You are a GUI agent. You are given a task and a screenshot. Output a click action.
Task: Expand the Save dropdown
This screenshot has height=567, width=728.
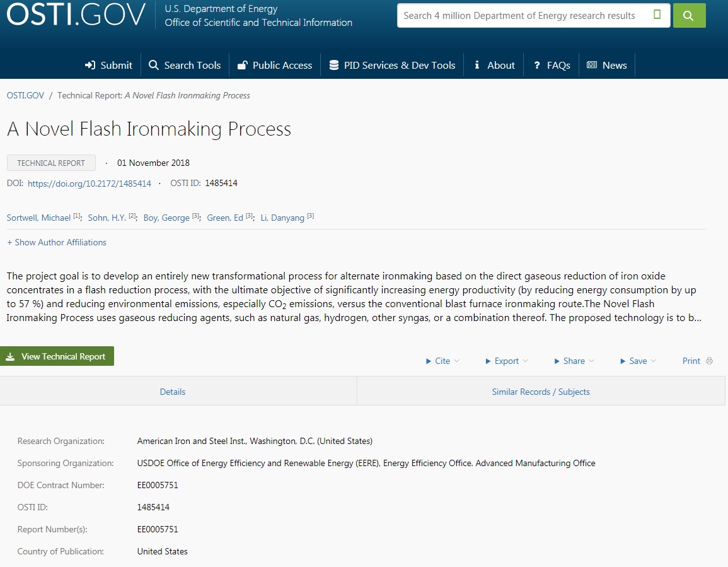tap(638, 361)
